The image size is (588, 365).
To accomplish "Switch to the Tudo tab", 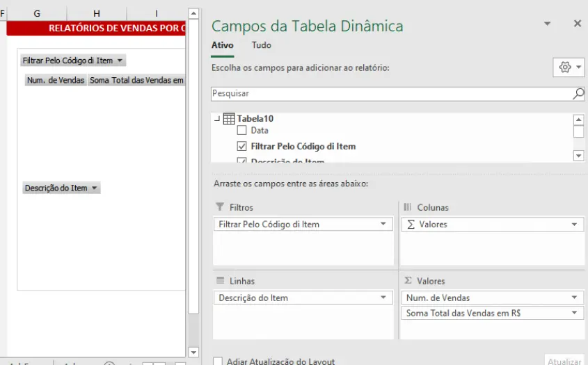I will click(262, 45).
